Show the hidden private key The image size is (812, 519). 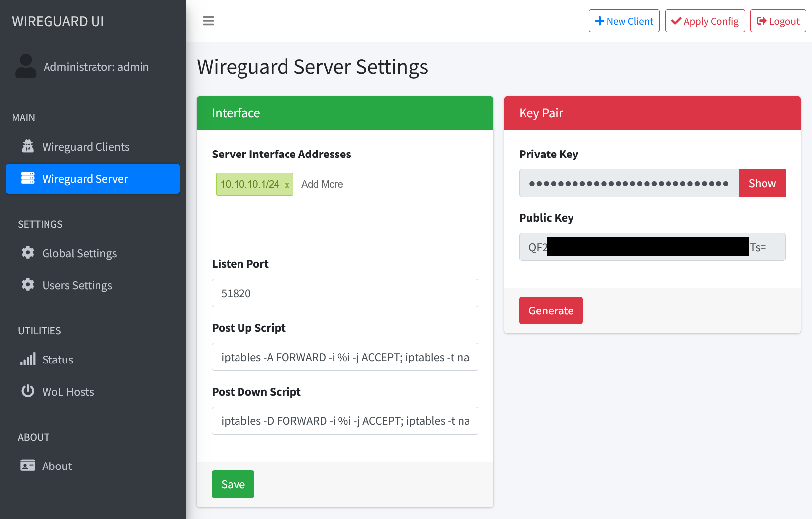coord(762,183)
